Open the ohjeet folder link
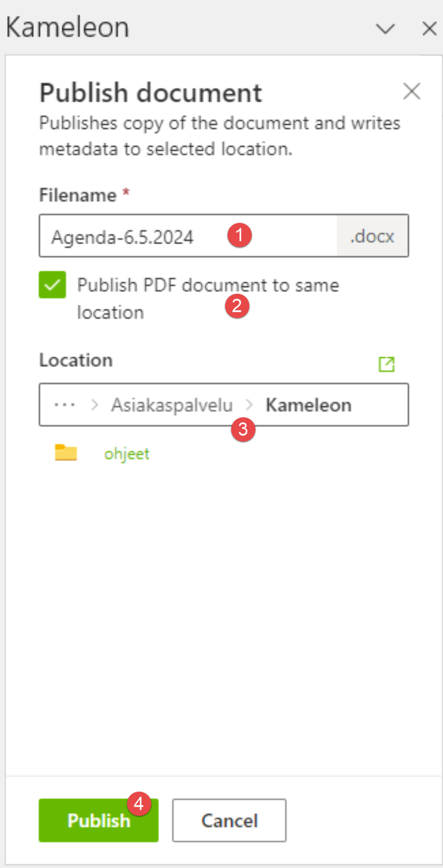 [126, 454]
